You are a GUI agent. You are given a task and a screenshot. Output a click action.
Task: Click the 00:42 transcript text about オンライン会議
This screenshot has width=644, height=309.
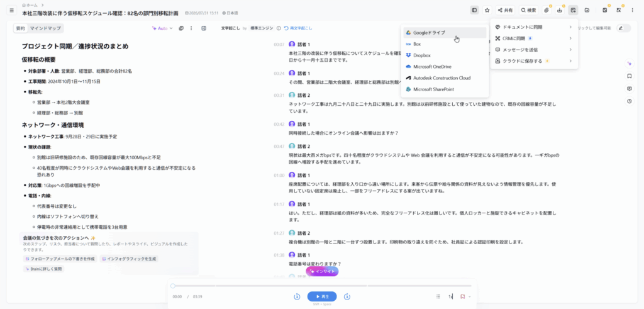[x=344, y=133]
